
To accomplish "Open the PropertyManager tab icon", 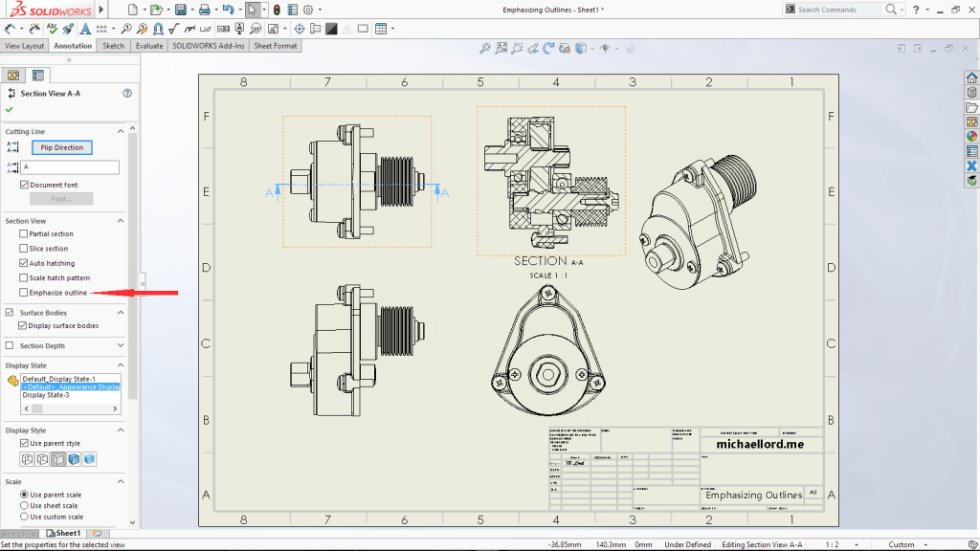I will (x=38, y=76).
